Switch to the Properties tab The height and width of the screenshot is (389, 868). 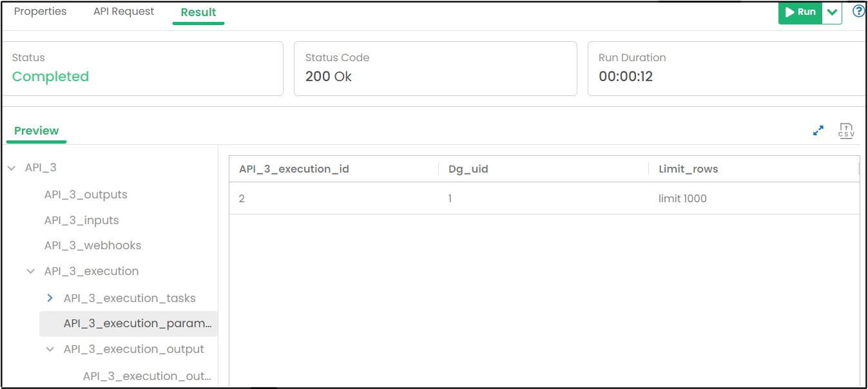40,12
